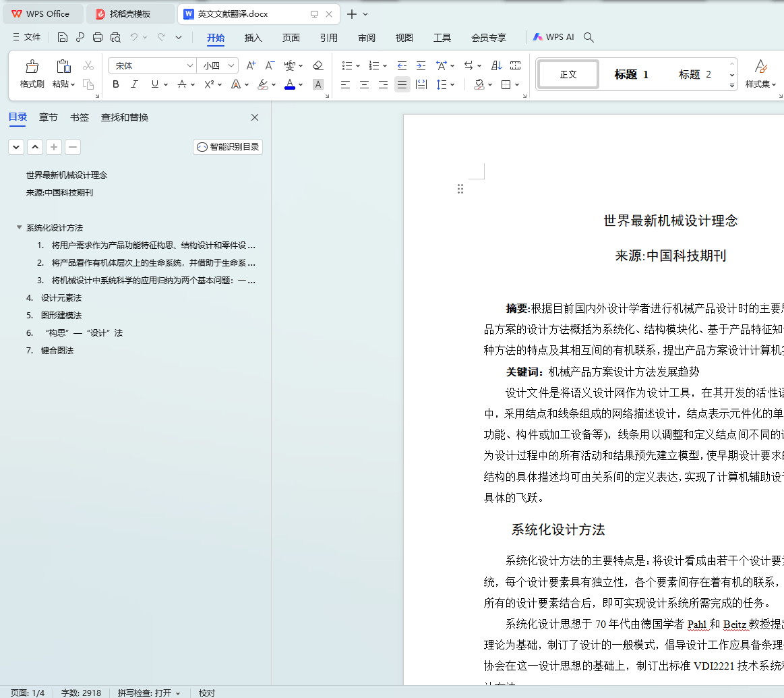Click the Paste clipboard icon
The image size is (784, 698).
point(63,67)
